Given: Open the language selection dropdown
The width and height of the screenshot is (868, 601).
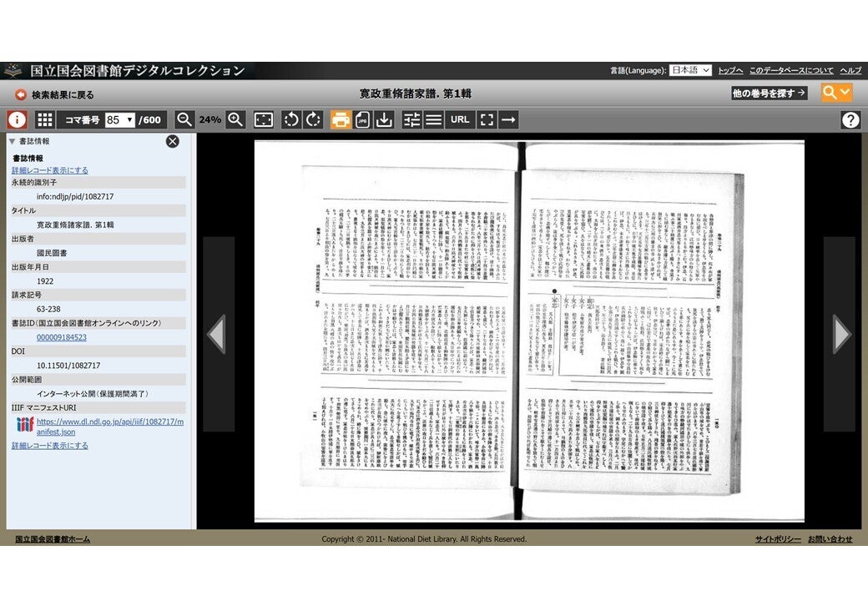Looking at the screenshot, I should [690, 71].
